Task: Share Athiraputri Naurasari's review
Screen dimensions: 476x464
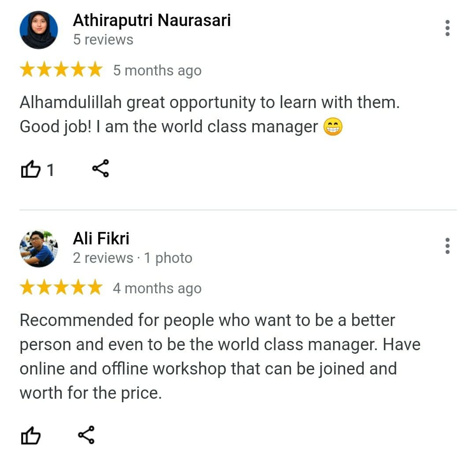Action: pyautogui.click(x=100, y=168)
